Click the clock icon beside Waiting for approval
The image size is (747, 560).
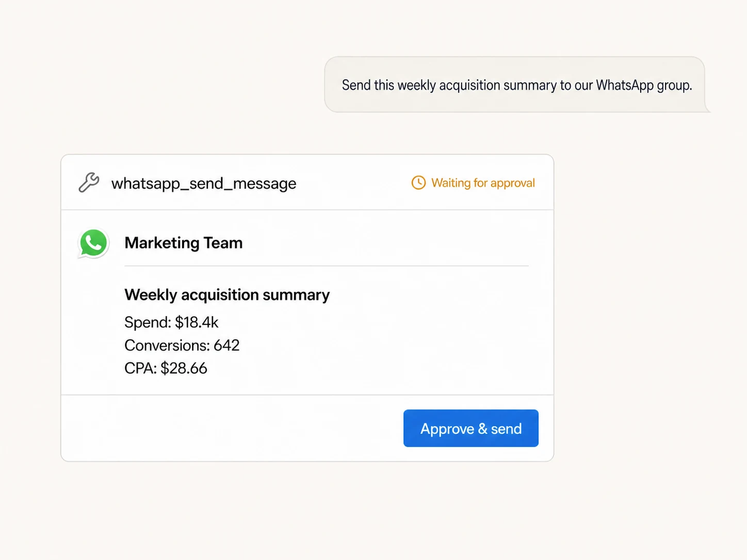point(418,183)
